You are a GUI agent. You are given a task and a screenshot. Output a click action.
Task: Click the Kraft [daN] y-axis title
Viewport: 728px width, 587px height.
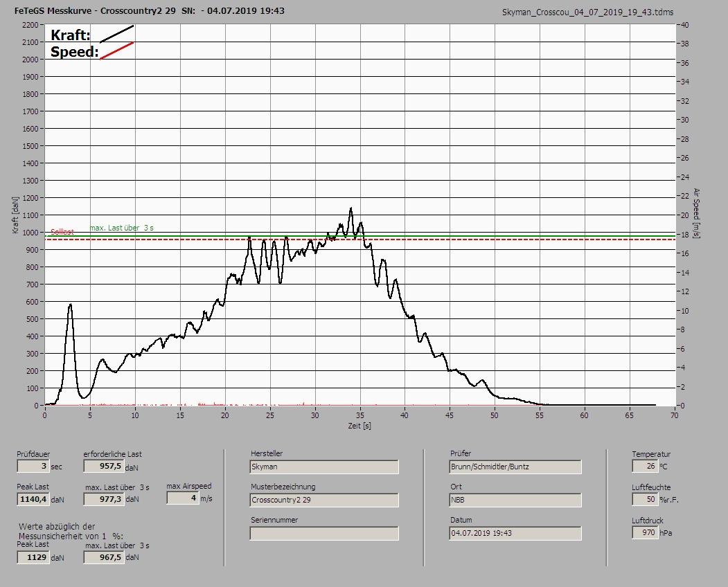(x=15, y=215)
